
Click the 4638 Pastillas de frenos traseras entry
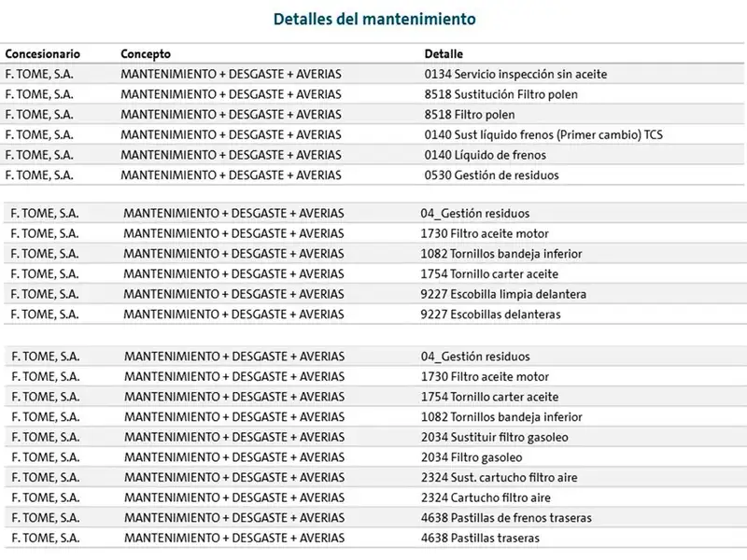point(506,518)
